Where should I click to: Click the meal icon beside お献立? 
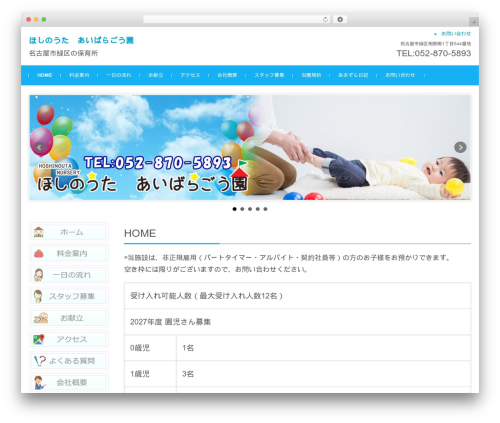41,318
